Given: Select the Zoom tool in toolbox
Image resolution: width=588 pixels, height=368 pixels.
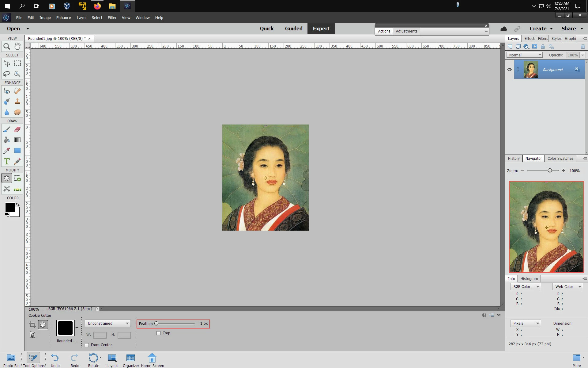Looking at the screenshot, I should pyautogui.click(x=7, y=47).
